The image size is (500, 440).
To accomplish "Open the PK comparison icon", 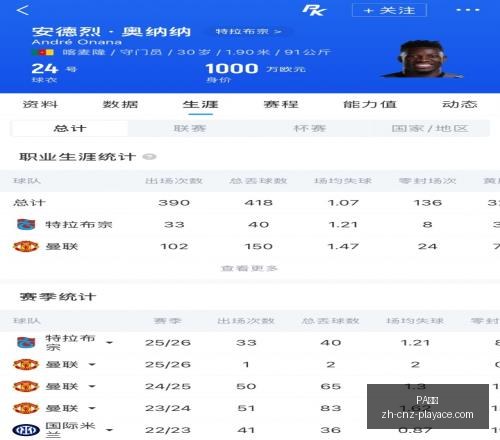I will 314,10.
